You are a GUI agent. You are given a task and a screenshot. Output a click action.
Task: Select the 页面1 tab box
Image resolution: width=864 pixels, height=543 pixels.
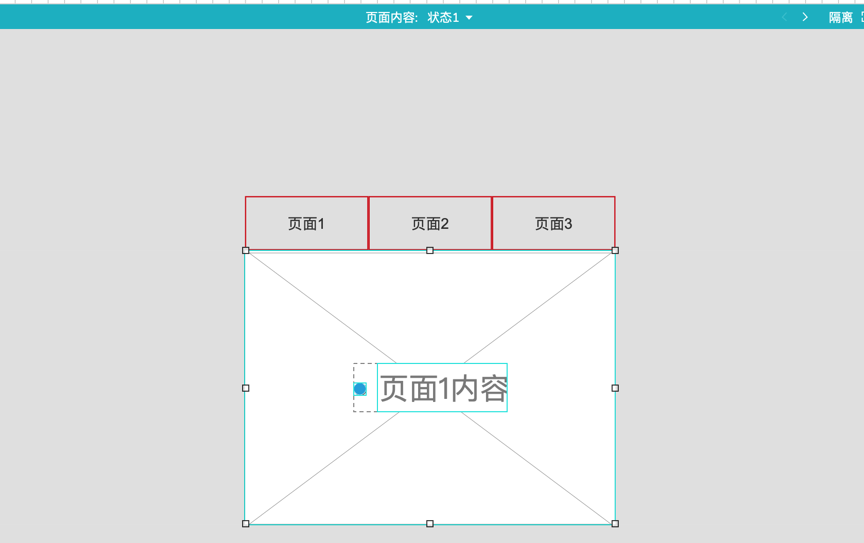(x=306, y=223)
